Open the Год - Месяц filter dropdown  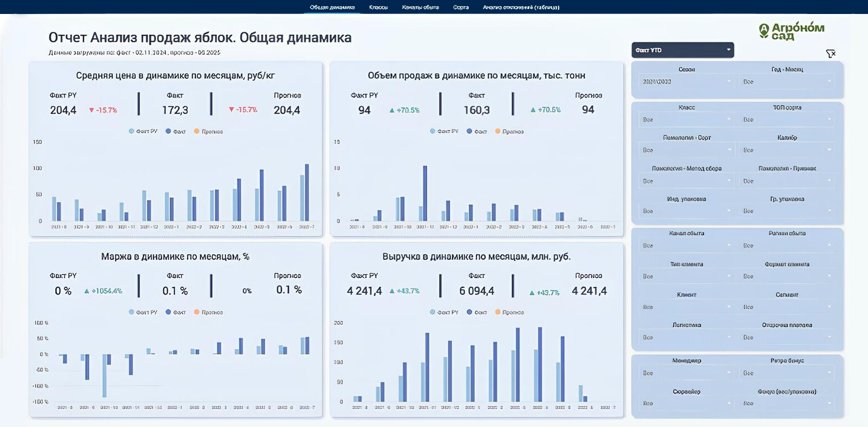coord(786,82)
